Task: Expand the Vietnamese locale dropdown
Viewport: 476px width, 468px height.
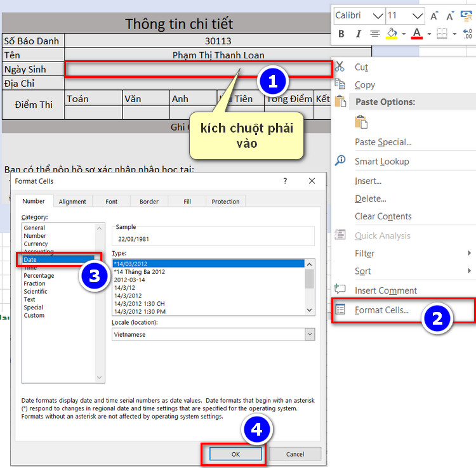Action: 310,334
